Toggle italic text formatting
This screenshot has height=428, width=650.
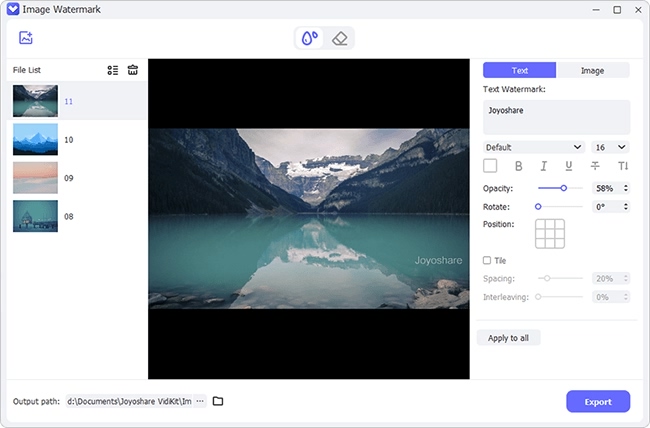[x=543, y=166]
